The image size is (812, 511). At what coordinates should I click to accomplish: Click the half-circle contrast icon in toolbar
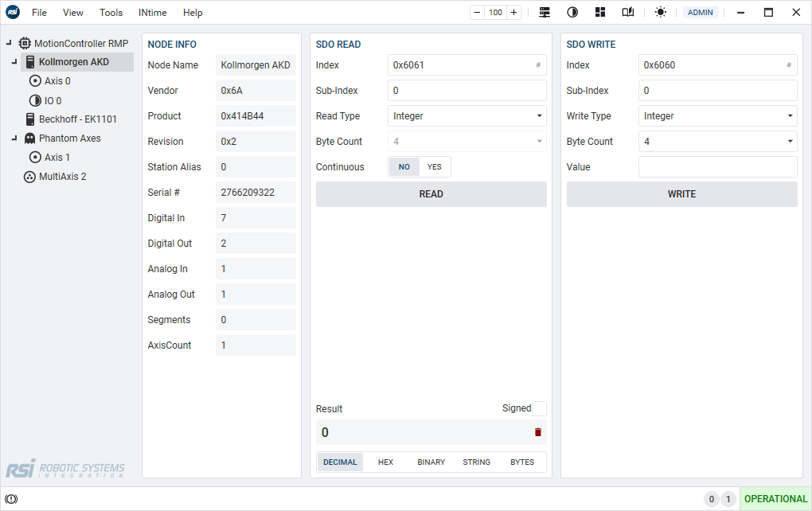(x=572, y=13)
